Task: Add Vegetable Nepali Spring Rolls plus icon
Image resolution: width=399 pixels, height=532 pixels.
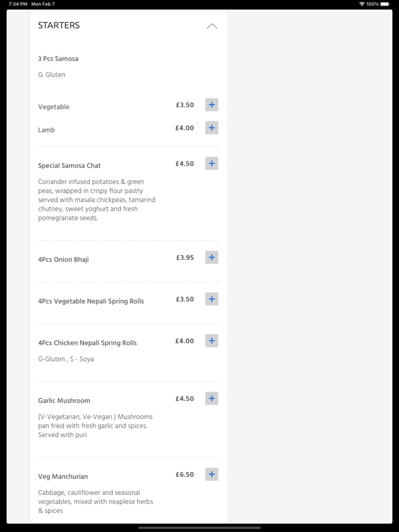Action: 211,299
